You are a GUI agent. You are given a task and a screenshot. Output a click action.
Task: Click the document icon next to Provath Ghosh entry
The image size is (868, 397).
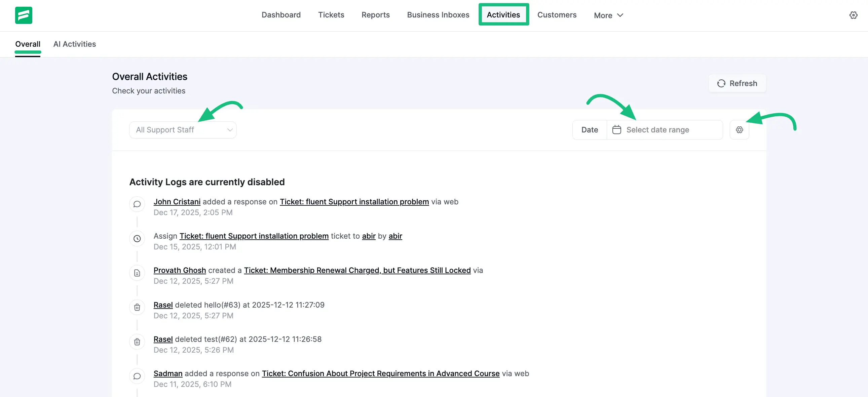click(137, 273)
